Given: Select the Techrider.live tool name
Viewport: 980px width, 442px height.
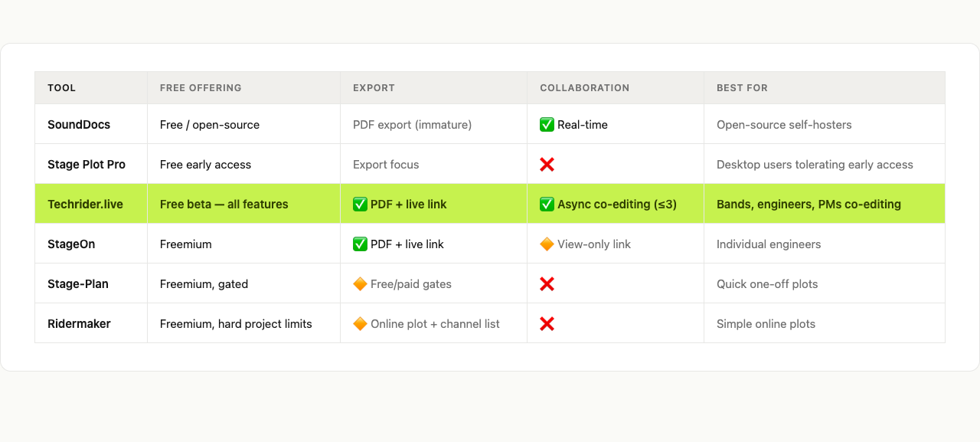Looking at the screenshot, I should point(85,205).
